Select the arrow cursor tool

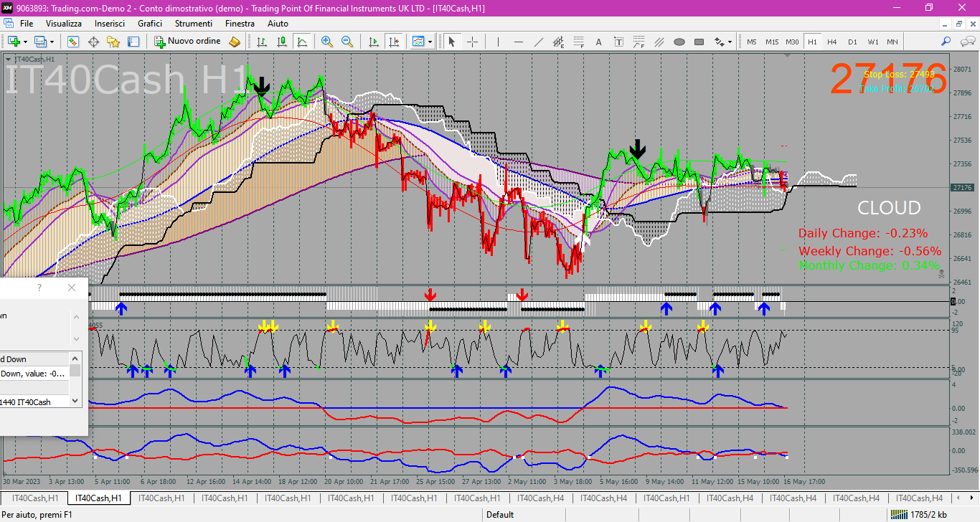pos(452,42)
